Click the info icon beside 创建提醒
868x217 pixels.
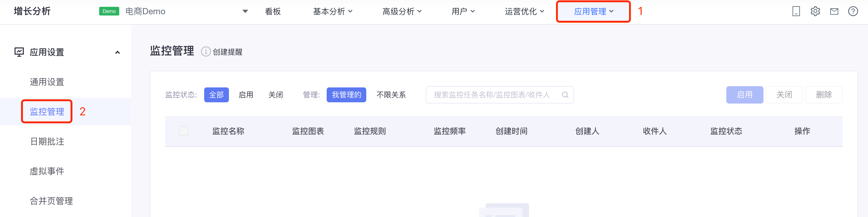[x=206, y=52]
